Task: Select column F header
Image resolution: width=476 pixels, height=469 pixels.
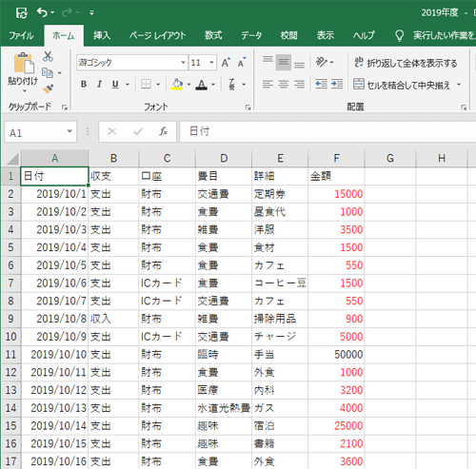Action: point(336,158)
